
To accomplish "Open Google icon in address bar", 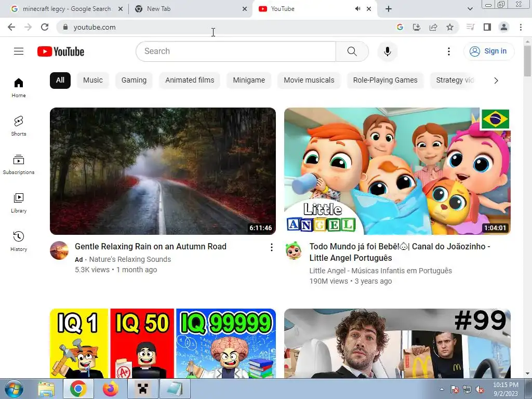I will (400, 27).
